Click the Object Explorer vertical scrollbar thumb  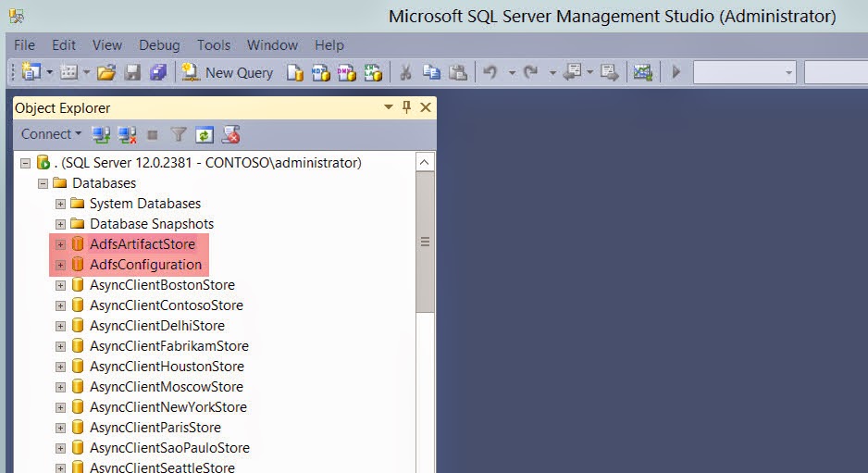pyautogui.click(x=425, y=242)
